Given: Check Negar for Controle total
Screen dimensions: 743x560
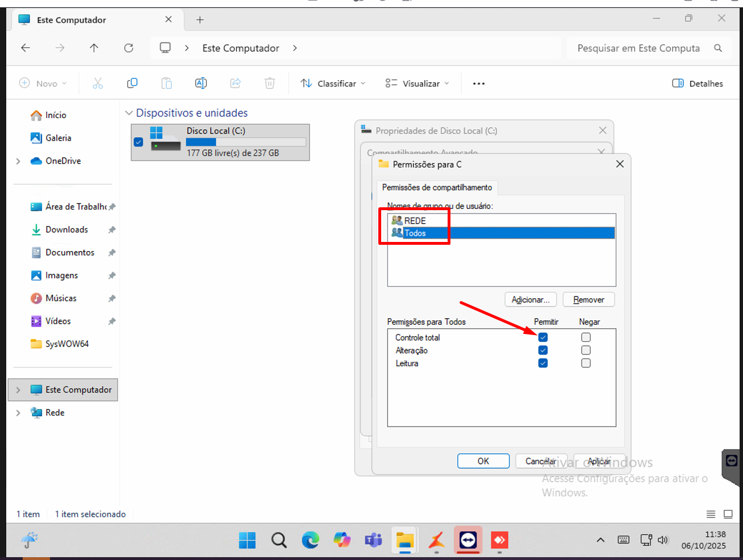Looking at the screenshot, I should (586, 337).
